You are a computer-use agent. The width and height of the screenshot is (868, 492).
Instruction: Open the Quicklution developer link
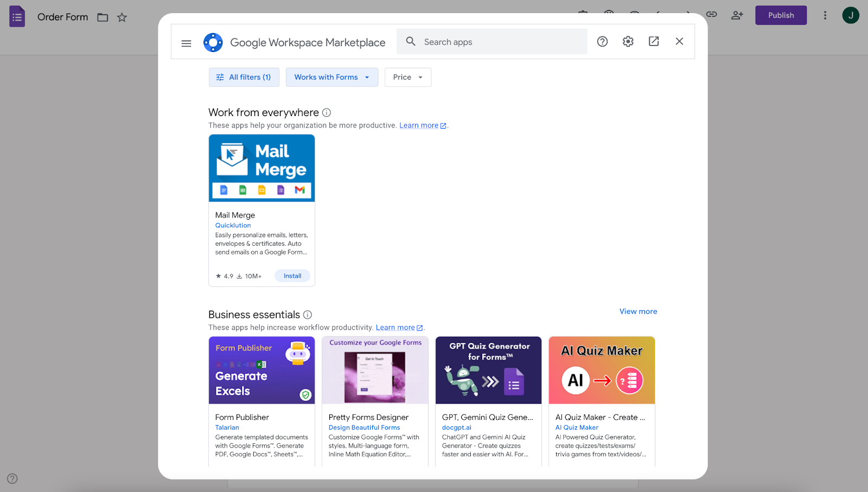click(233, 226)
